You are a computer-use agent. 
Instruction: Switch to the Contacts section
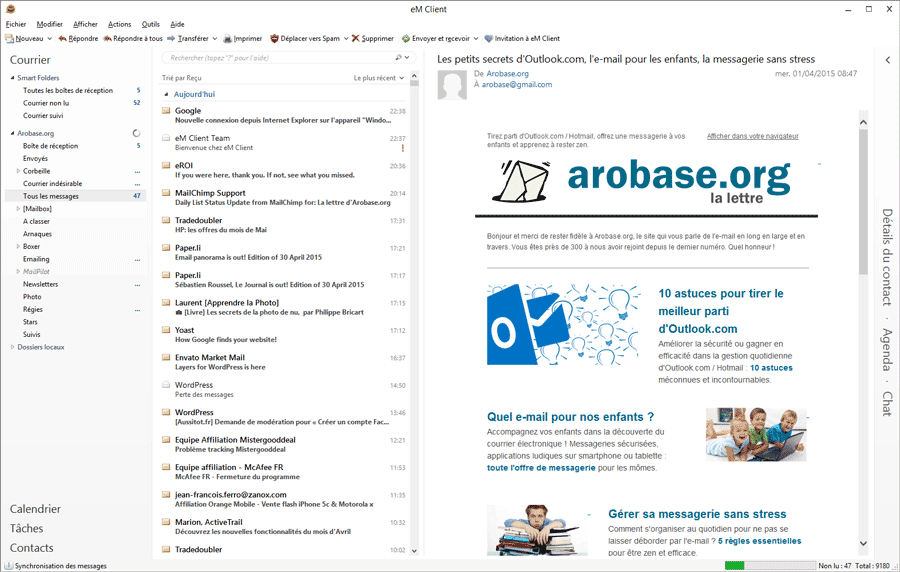[32, 548]
